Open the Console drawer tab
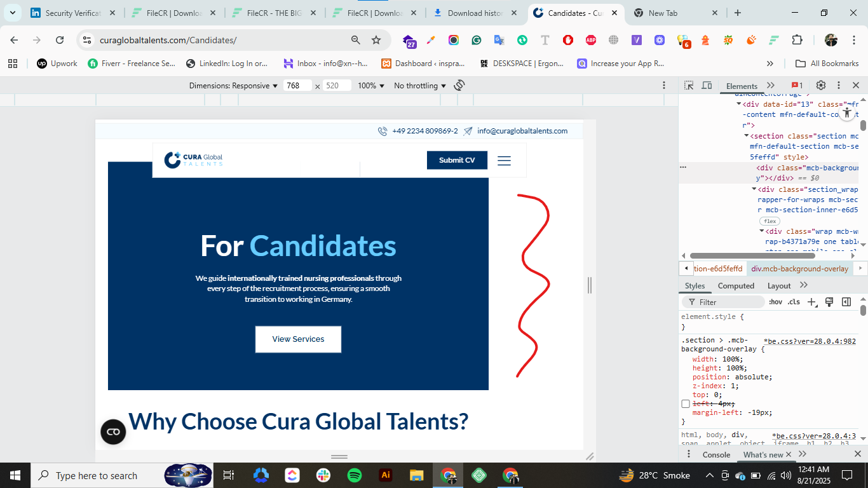Viewport: 868px width, 488px height. click(716, 454)
